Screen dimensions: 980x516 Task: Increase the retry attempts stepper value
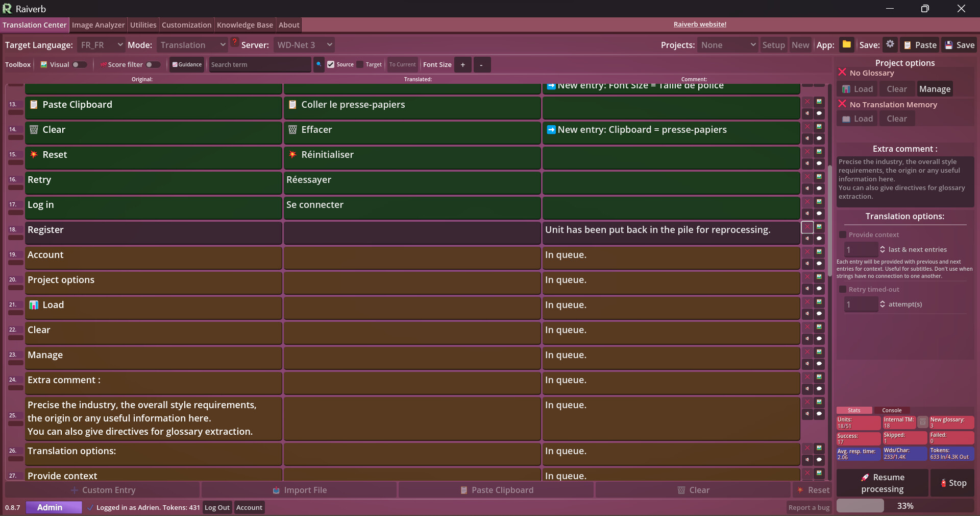(x=883, y=302)
